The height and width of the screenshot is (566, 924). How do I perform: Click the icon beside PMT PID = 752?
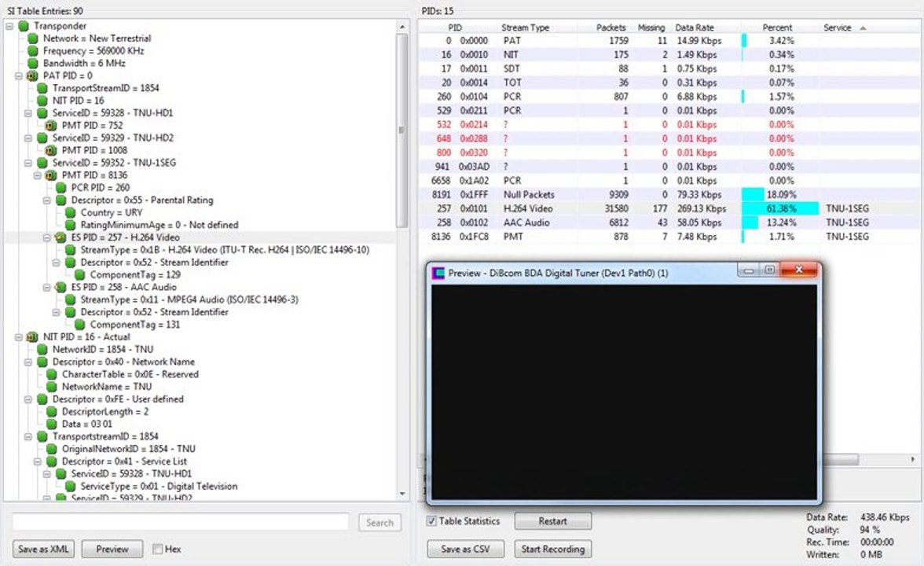pyautogui.click(x=51, y=125)
